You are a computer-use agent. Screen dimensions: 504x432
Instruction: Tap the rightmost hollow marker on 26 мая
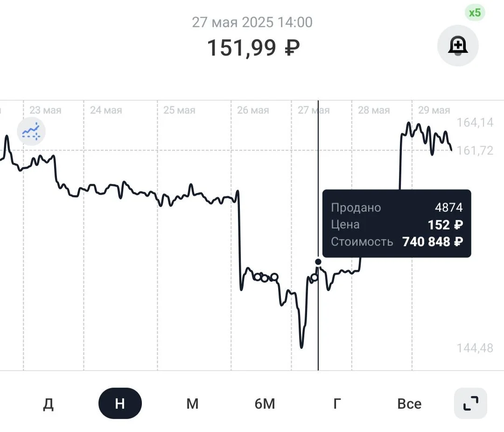(x=274, y=276)
